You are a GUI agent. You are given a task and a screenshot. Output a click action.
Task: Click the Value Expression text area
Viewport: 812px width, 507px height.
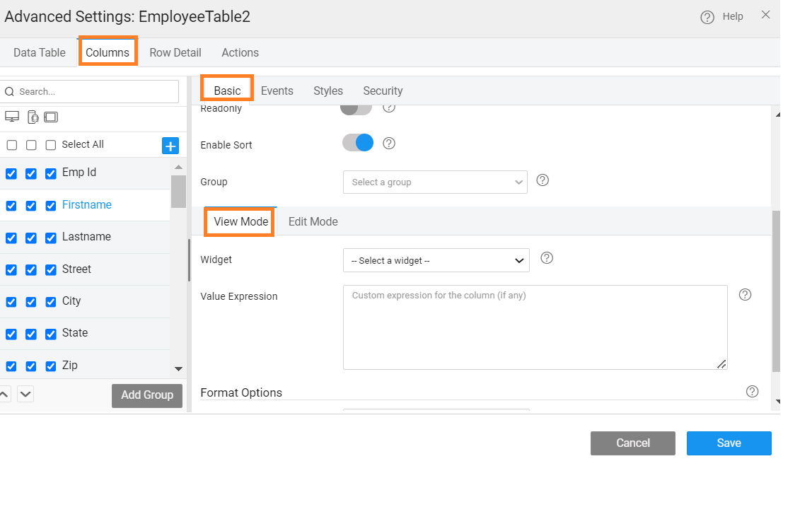click(535, 327)
